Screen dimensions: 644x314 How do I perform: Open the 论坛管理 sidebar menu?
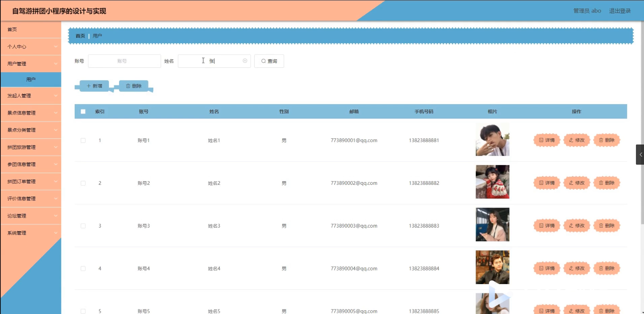click(31, 216)
